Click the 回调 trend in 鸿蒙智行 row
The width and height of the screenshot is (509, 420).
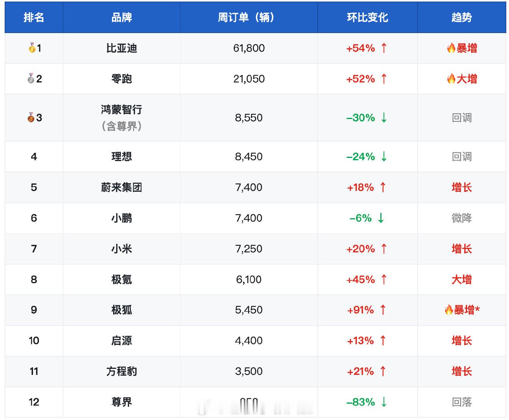[x=462, y=117]
